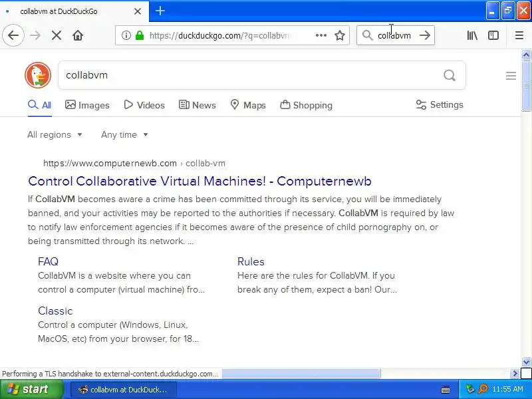532x399 pixels.
Task: Click the DuckDuckGo search magnifier button
Action: pyautogui.click(x=450, y=75)
